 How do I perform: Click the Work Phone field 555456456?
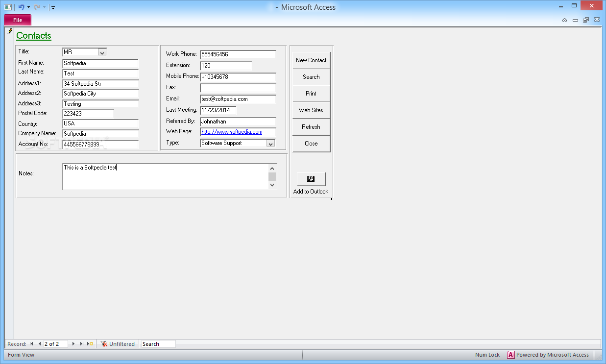238,54
